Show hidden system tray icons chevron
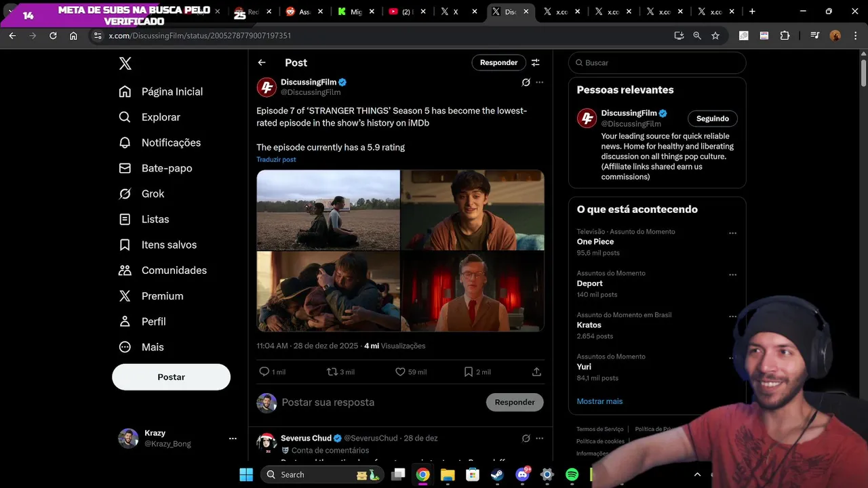The image size is (868, 488). 697,474
